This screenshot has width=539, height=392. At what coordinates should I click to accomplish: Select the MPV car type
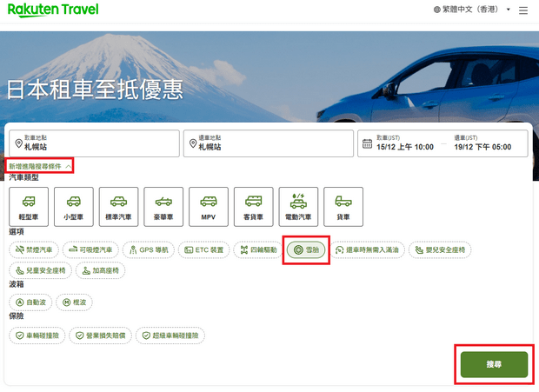click(x=209, y=207)
